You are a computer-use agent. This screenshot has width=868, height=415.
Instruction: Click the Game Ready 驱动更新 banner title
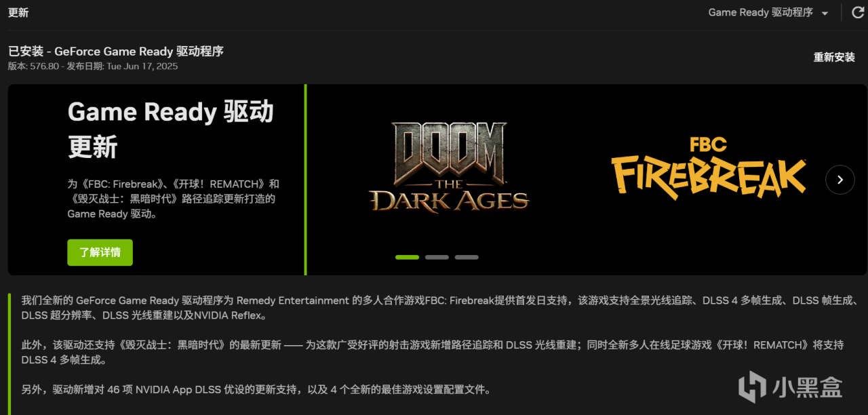pyautogui.click(x=170, y=129)
